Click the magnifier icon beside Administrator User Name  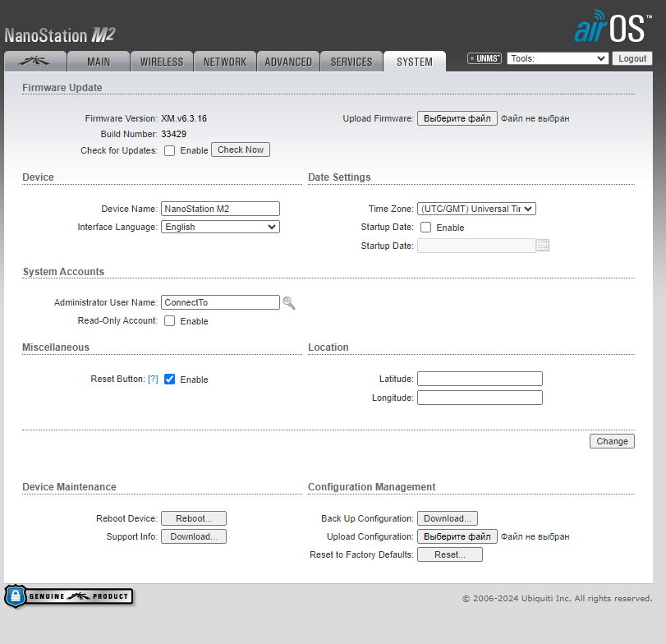[x=288, y=303]
